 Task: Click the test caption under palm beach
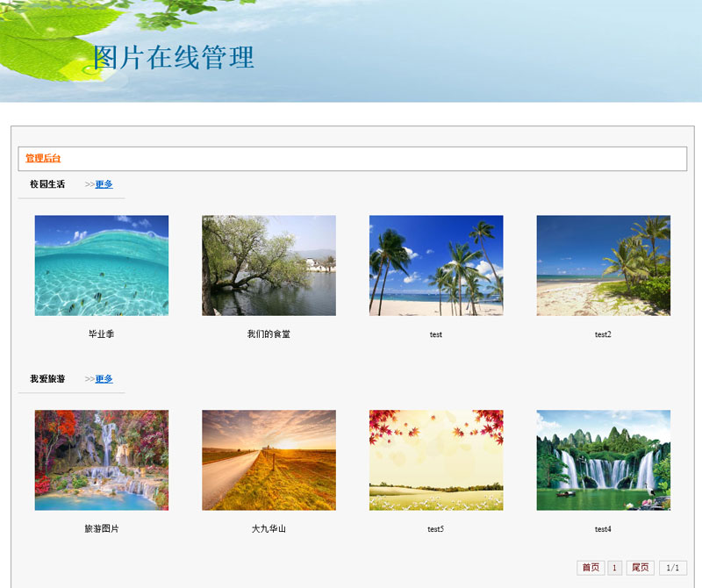435,334
